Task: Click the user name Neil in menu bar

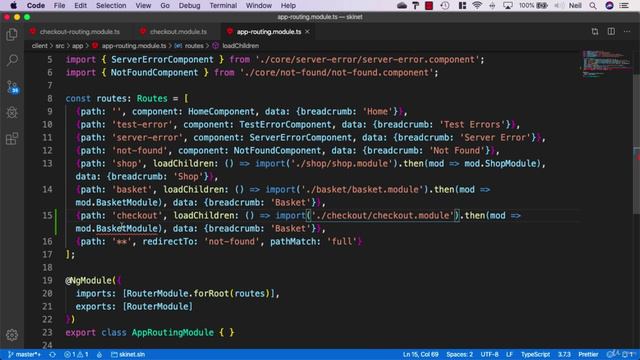Action: coord(575,5)
